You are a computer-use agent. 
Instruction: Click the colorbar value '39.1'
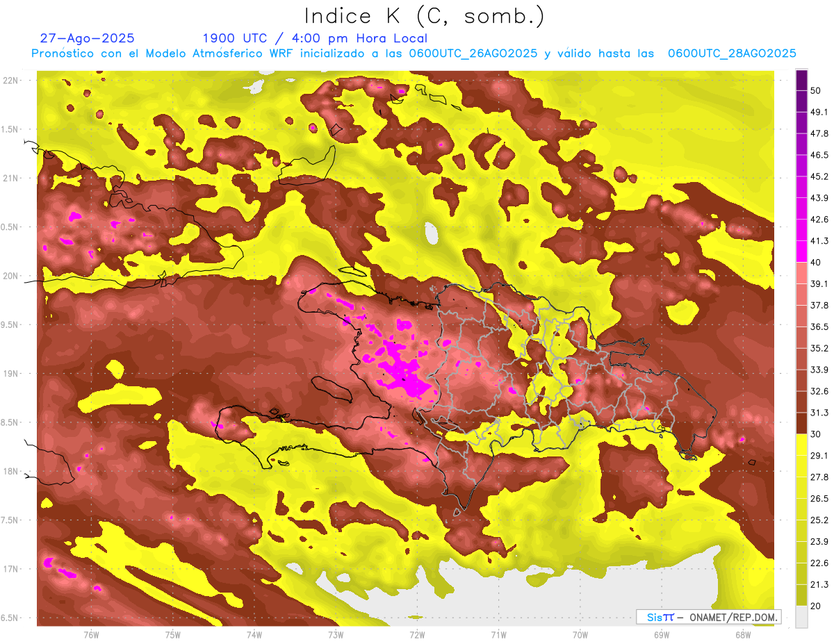point(819,283)
